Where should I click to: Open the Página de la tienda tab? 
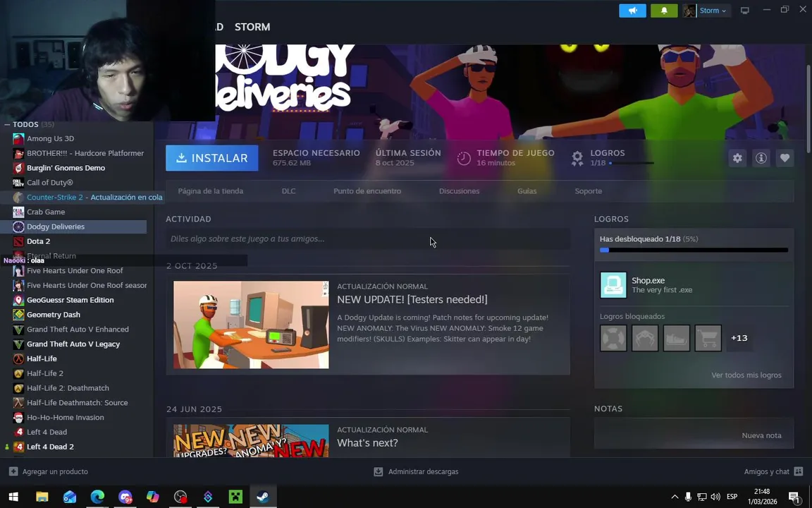click(210, 191)
